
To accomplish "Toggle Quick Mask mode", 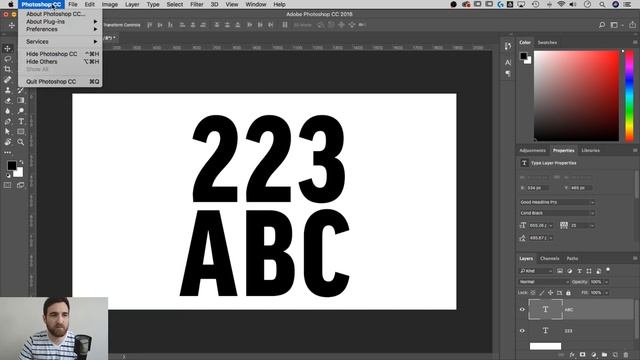I will click(8, 185).
